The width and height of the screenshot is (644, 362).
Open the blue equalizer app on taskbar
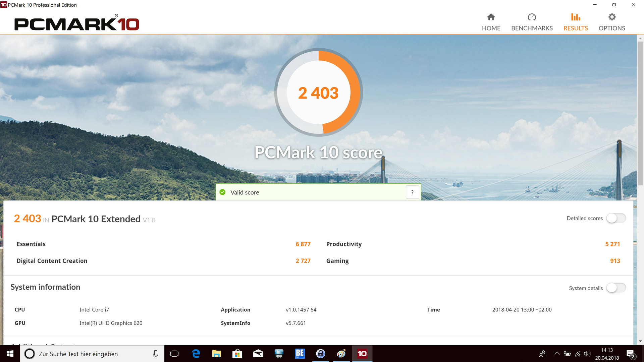pyautogui.click(x=279, y=354)
